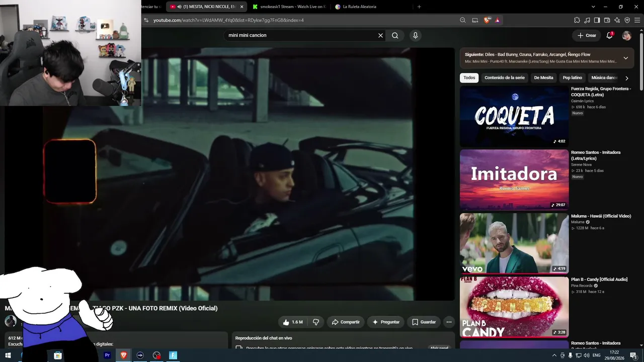The width and height of the screenshot is (644, 362).
Task: Select the Pop latino filter chip
Action: point(572,78)
